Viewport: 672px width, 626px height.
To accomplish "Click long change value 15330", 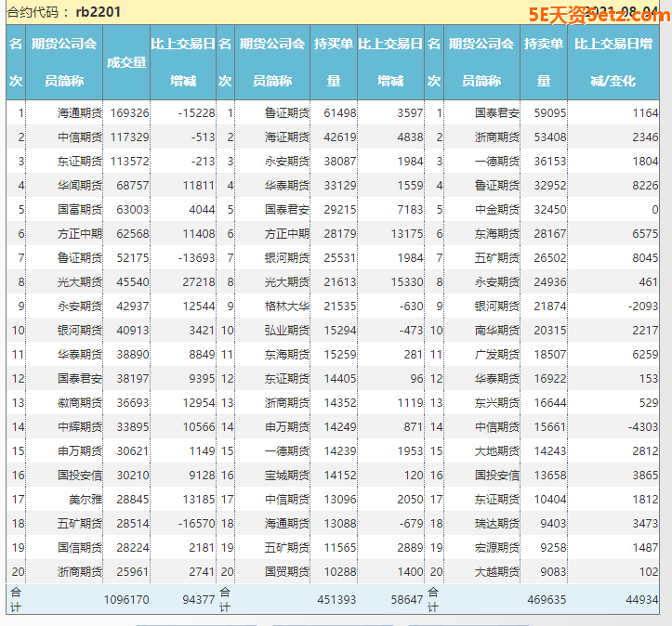I will click(407, 282).
